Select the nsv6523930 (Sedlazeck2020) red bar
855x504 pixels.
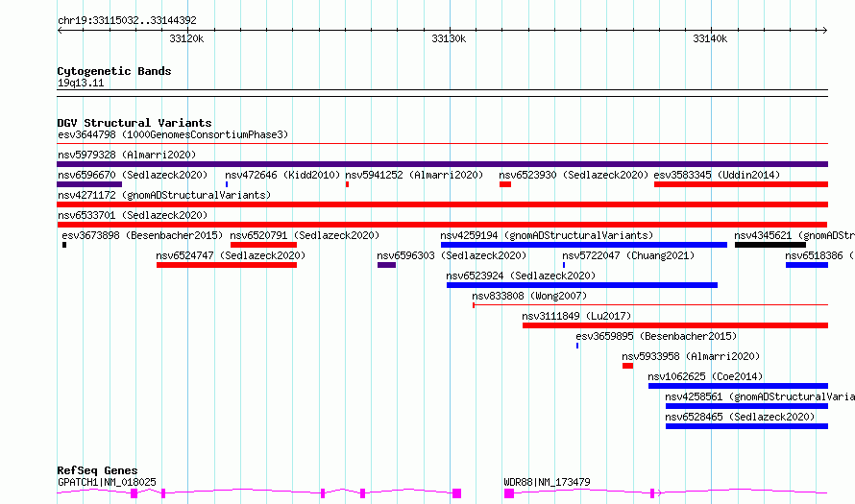505,184
